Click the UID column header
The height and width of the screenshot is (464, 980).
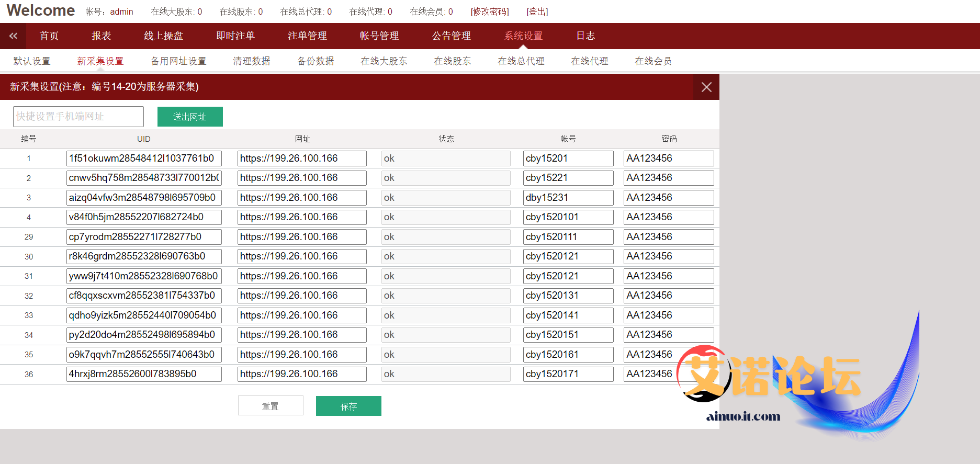(144, 139)
